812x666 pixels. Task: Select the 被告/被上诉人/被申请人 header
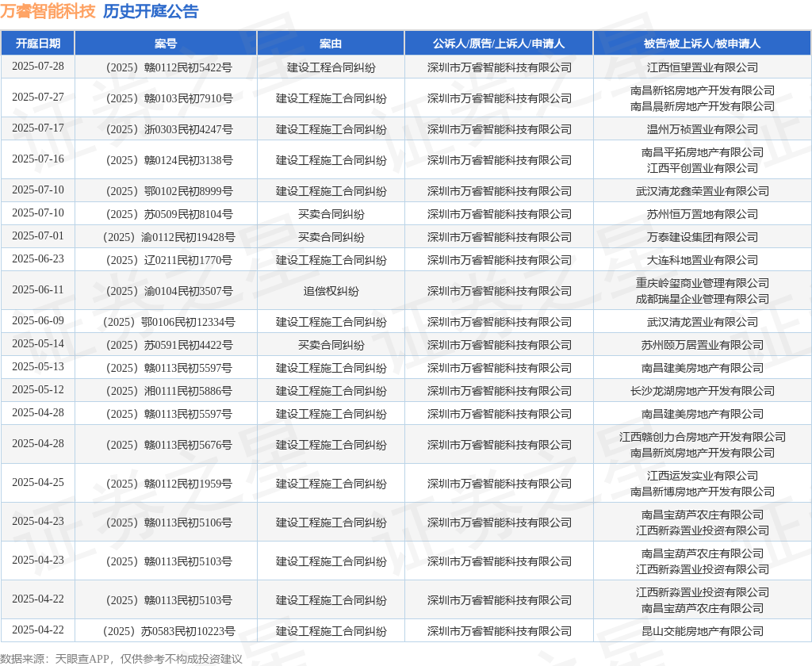(x=703, y=44)
